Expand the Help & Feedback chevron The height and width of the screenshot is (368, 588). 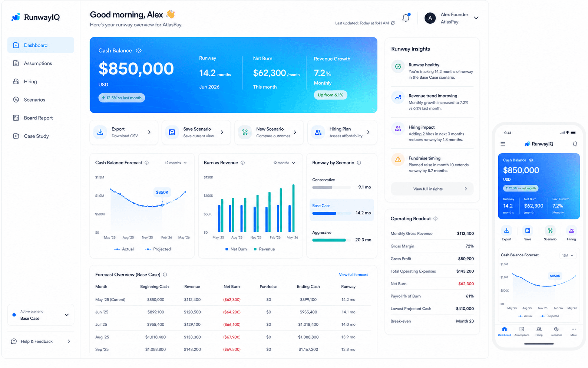pos(69,341)
